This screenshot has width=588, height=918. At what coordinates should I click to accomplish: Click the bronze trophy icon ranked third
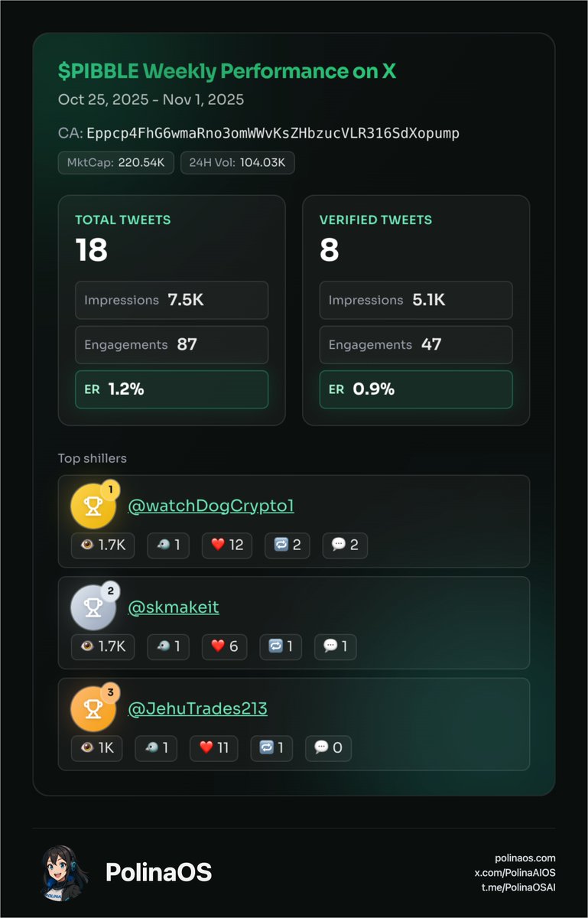pyautogui.click(x=93, y=708)
